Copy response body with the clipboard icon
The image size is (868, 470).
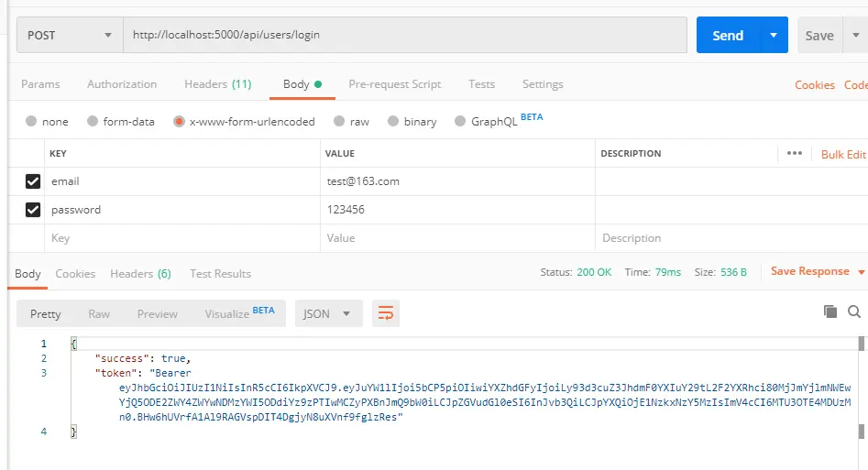click(x=830, y=312)
